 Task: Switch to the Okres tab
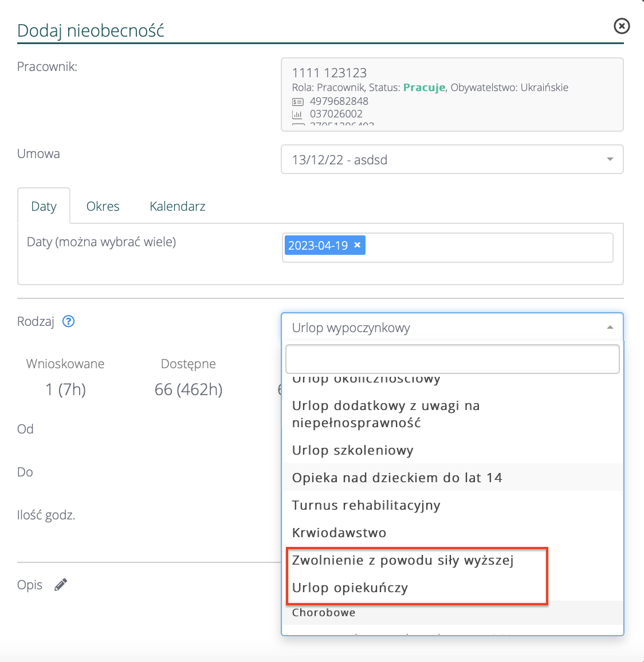[103, 206]
